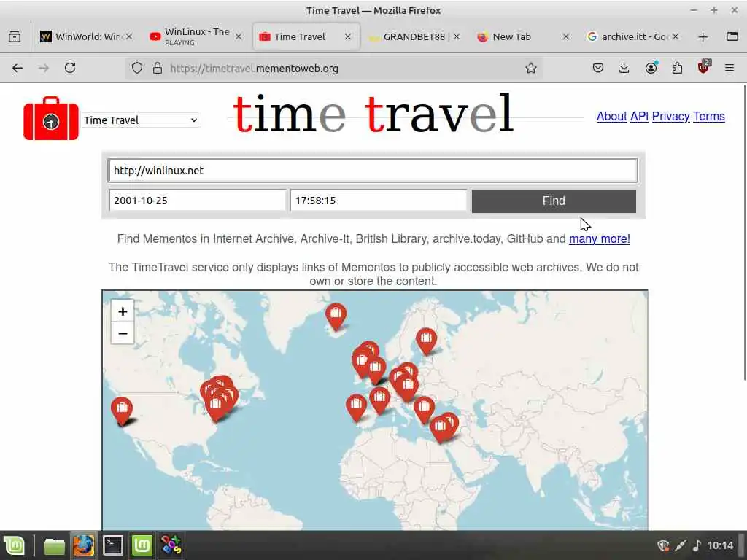The height and width of the screenshot is (560, 747).
Task: Open the Linux Mint start menu
Action: click(15, 545)
